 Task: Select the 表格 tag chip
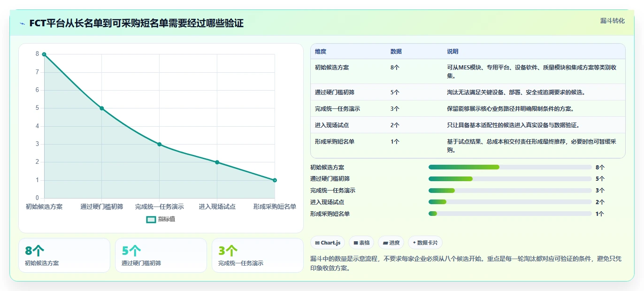point(361,243)
